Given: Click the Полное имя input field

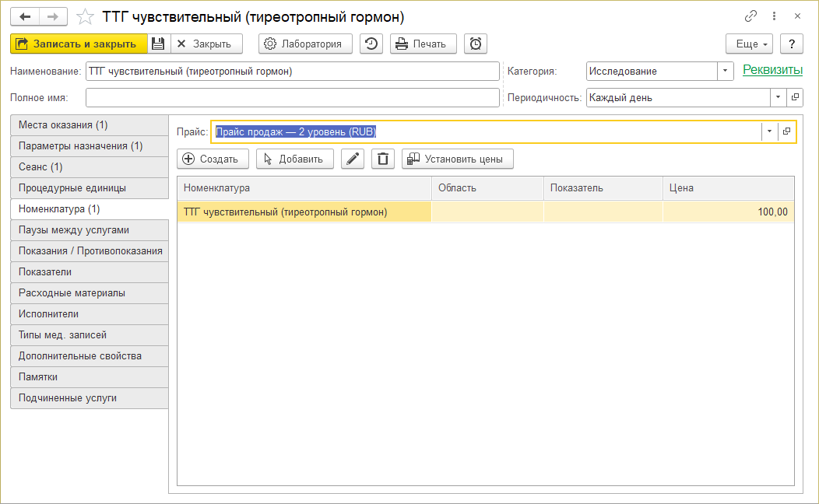Looking at the screenshot, I should (x=293, y=97).
